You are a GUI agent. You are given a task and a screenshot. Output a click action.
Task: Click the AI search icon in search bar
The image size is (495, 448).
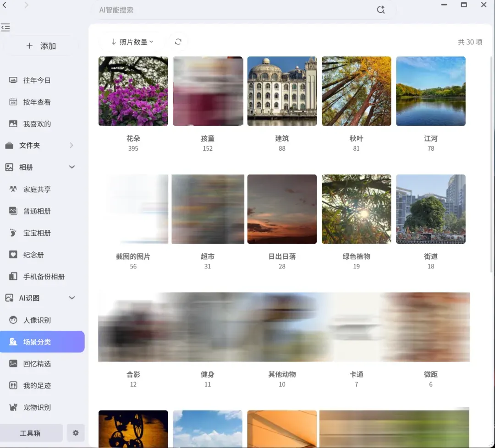coord(381,10)
